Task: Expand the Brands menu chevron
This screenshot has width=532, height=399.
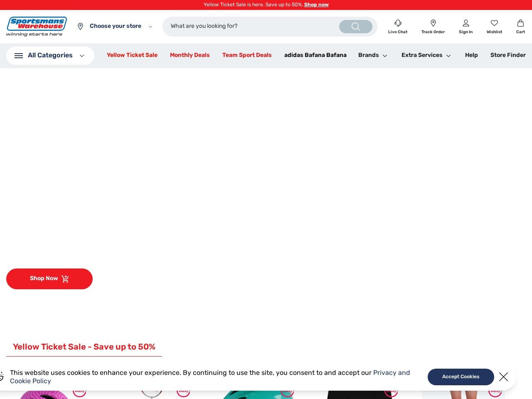Action: tap(384, 56)
